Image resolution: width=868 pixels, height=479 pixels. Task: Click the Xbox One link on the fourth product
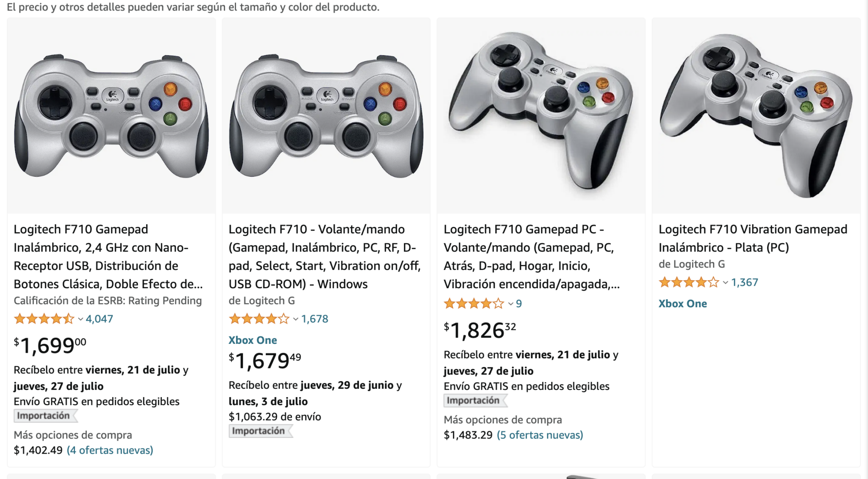(x=682, y=304)
